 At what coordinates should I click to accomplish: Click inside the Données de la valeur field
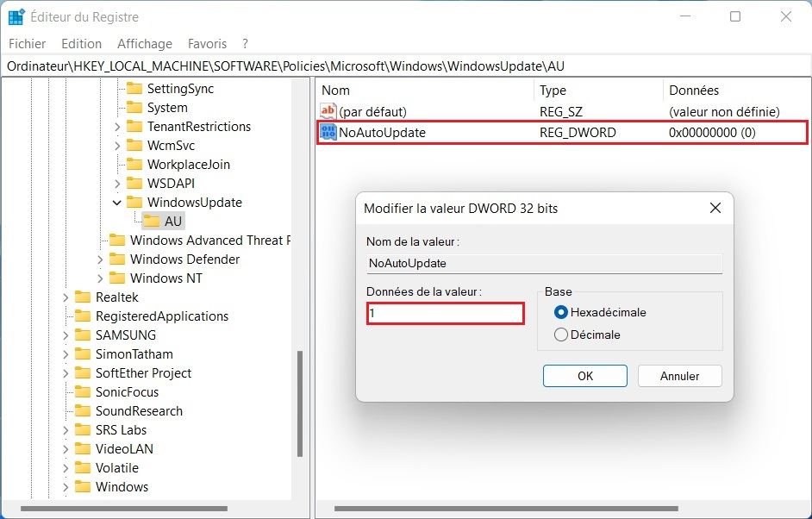pos(445,314)
